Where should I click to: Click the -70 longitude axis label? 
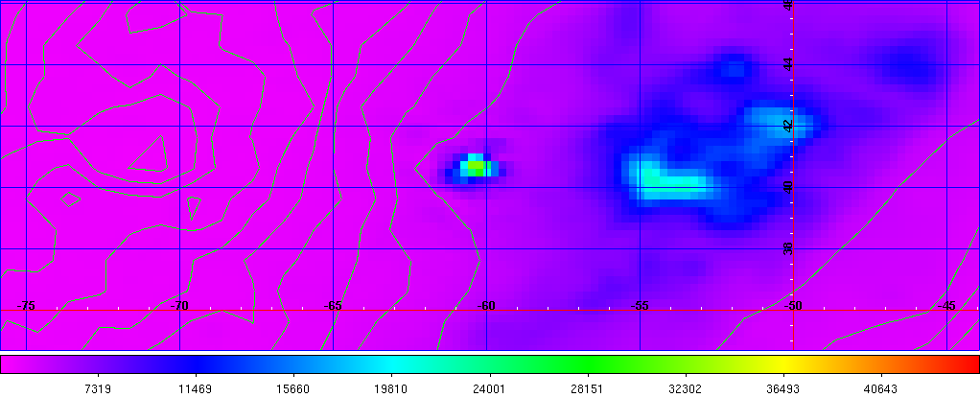180,306
